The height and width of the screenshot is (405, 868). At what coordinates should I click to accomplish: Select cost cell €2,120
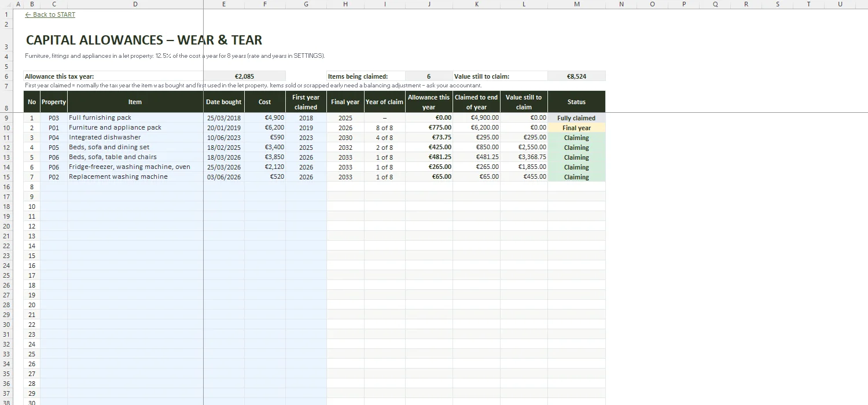[x=265, y=167]
